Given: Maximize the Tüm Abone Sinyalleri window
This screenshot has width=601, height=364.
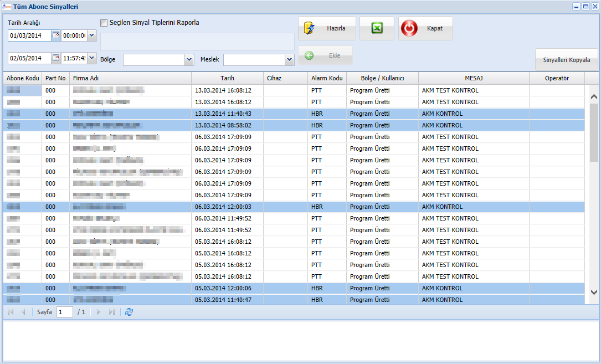Looking at the screenshot, I should point(585,7).
